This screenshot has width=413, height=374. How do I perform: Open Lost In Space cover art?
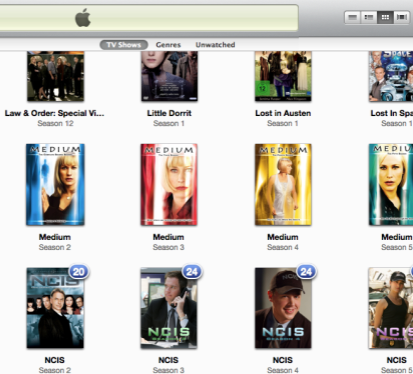click(391, 76)
